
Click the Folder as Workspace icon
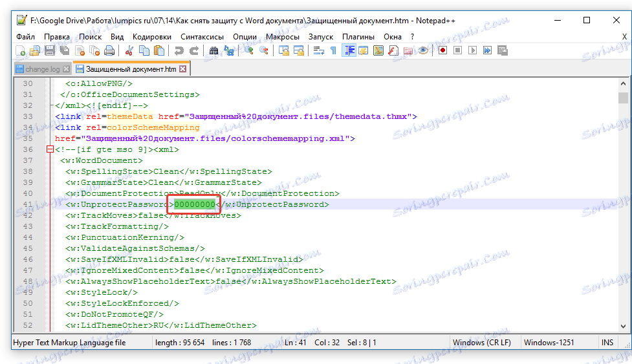point(408,50)
